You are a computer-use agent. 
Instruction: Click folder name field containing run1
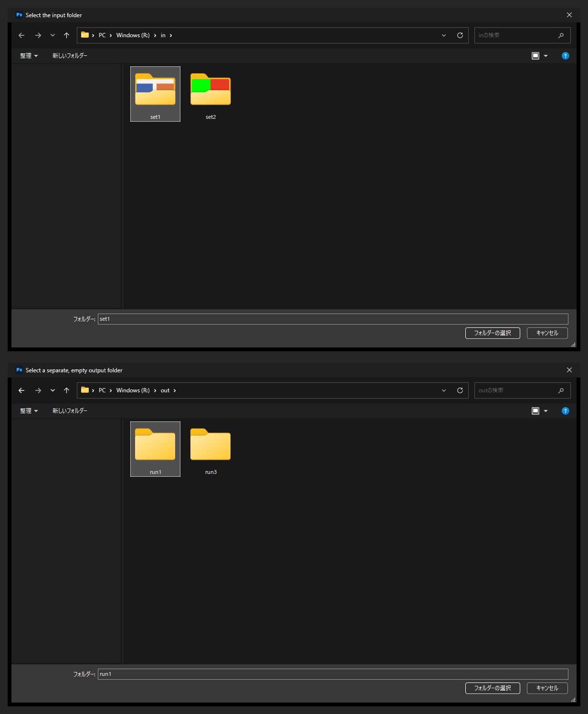333,674
